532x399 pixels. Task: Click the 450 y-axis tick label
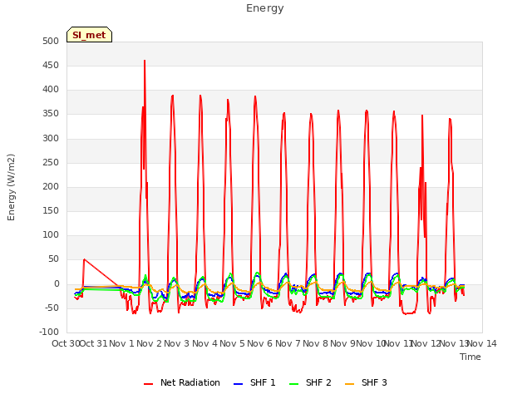pos(51,65)
